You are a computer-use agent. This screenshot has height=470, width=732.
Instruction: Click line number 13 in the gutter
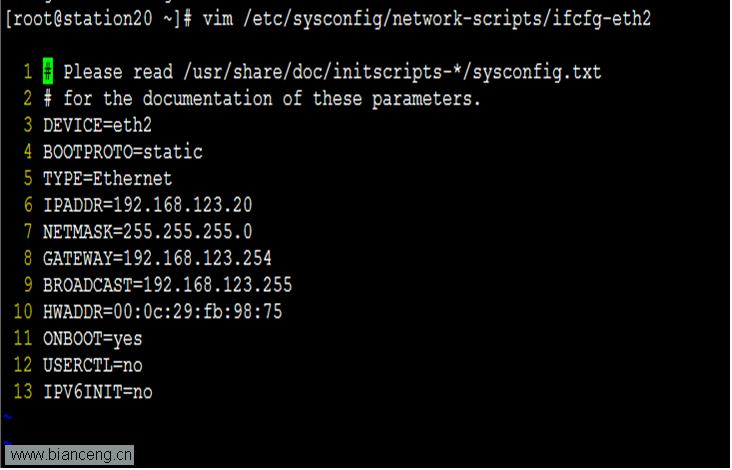pos(23,392)
